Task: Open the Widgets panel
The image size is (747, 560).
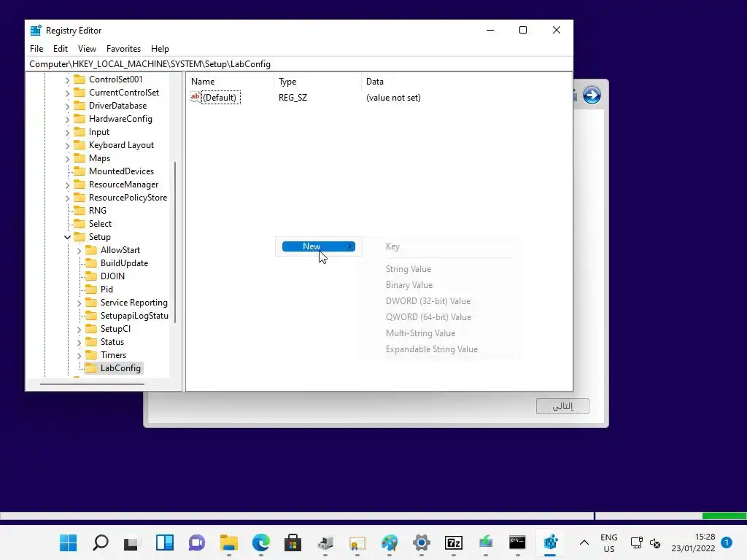Action: (x=165, y=542)
